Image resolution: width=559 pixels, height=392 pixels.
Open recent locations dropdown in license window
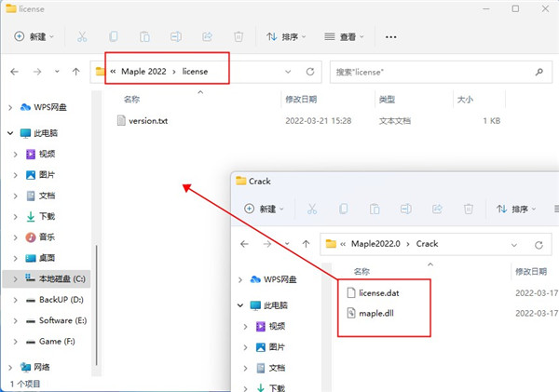(x=57, y=72)
